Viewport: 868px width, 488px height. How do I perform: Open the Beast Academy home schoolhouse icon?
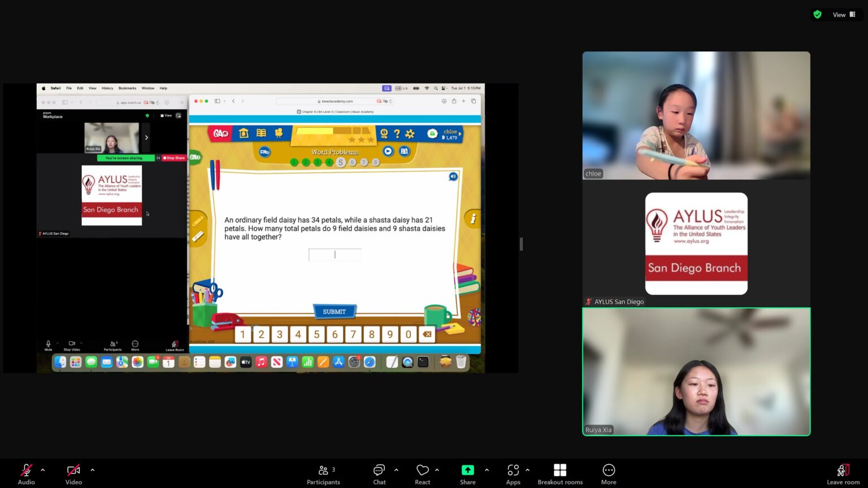point(244,133)
